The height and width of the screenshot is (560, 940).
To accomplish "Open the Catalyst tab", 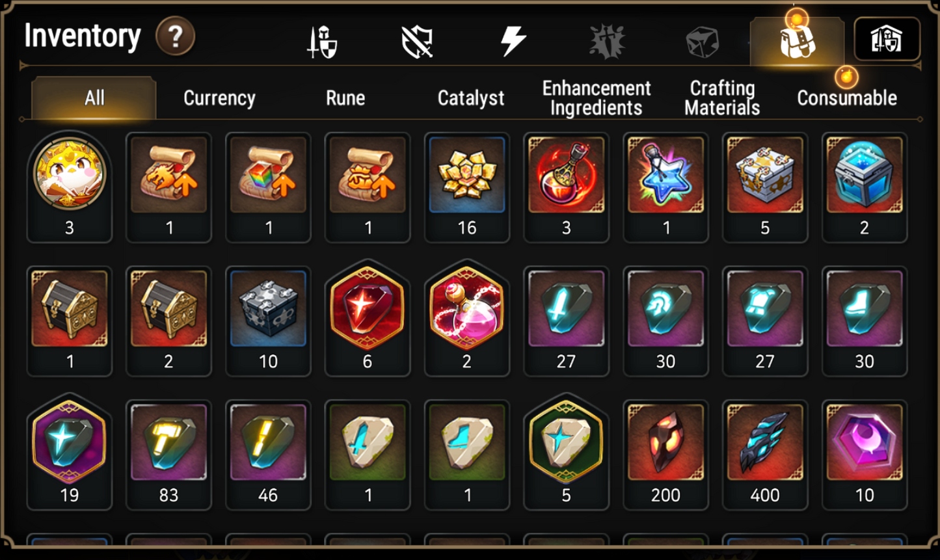I will (471, 98).
